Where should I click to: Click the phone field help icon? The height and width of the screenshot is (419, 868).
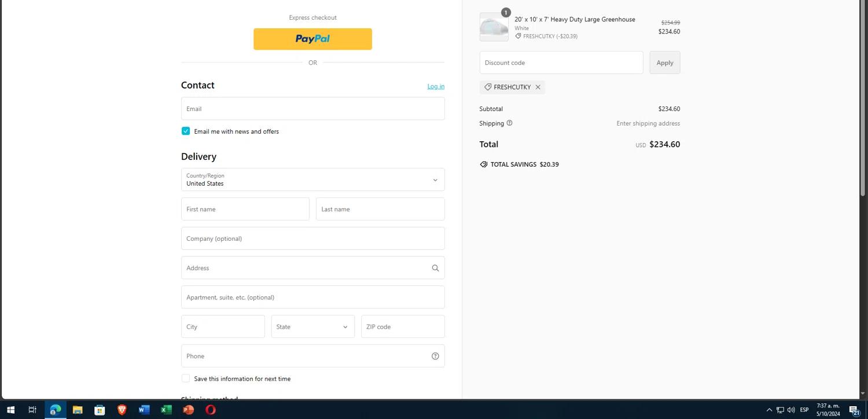click(435, 356)
